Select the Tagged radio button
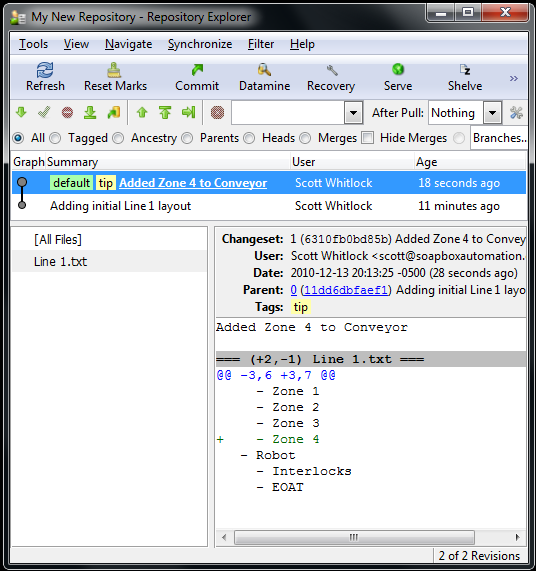536x571 pixels. tap(55, 138)
